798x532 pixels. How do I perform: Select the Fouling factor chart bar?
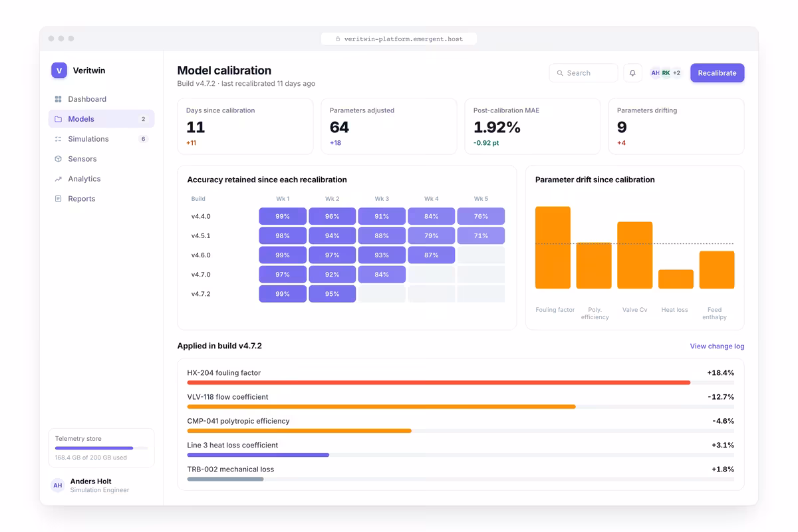pos(553,247)
